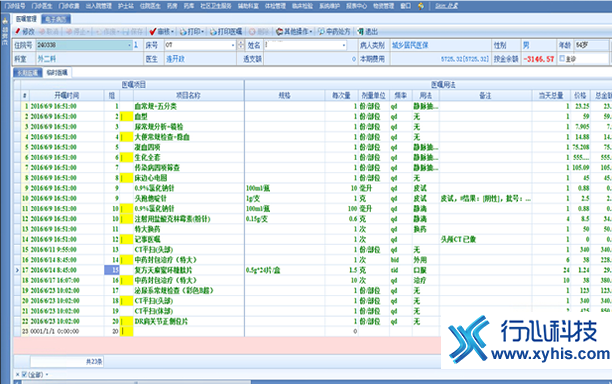Open 其他操作 toolbar icon

click(279, 32)
